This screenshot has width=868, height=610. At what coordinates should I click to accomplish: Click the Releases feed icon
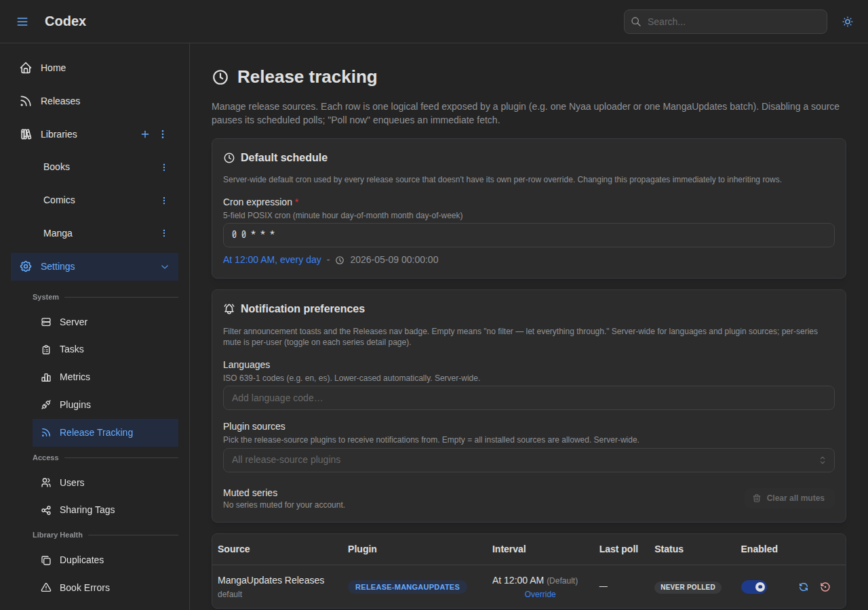tap(26, 101)
